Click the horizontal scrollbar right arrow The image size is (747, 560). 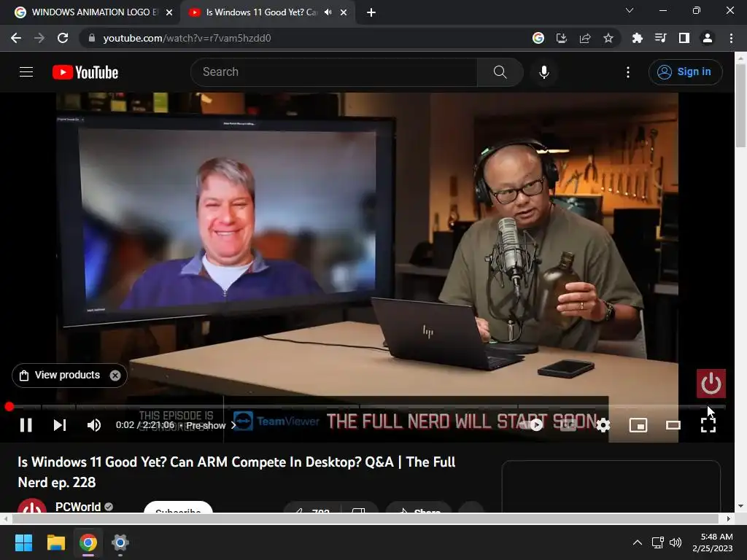tap(729, 518)
